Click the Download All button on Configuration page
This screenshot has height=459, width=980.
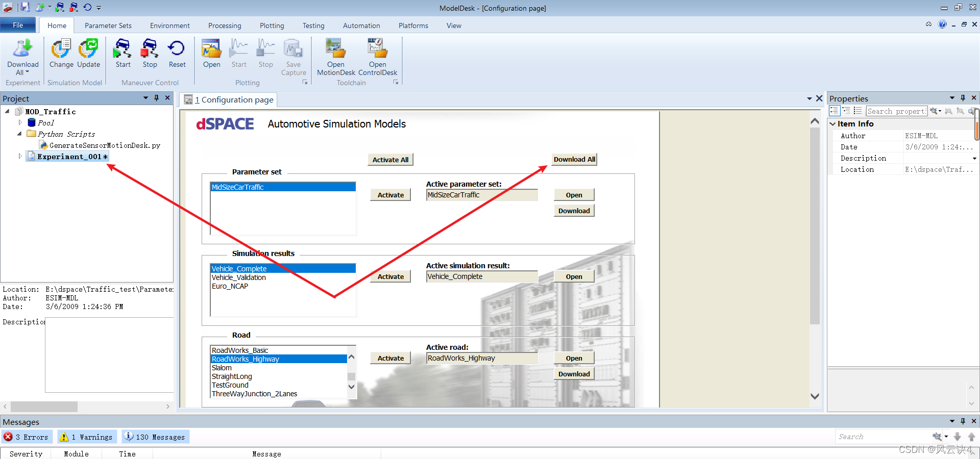pos(574,159)
